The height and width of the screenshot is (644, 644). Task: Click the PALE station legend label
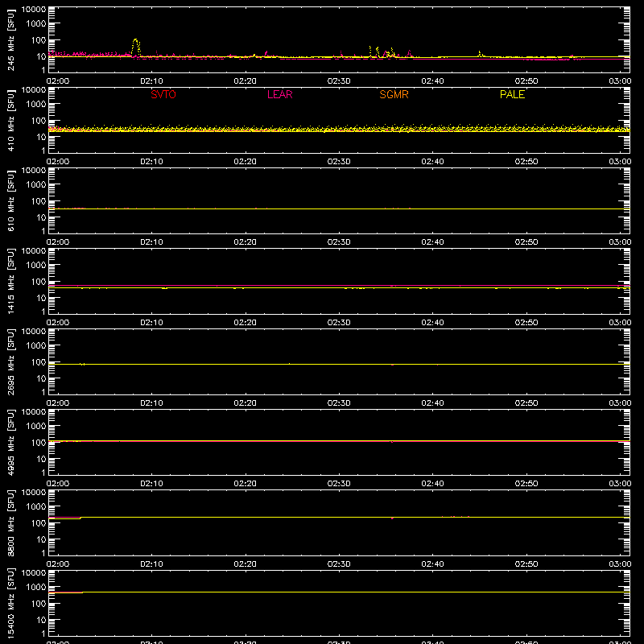point(512,94)
